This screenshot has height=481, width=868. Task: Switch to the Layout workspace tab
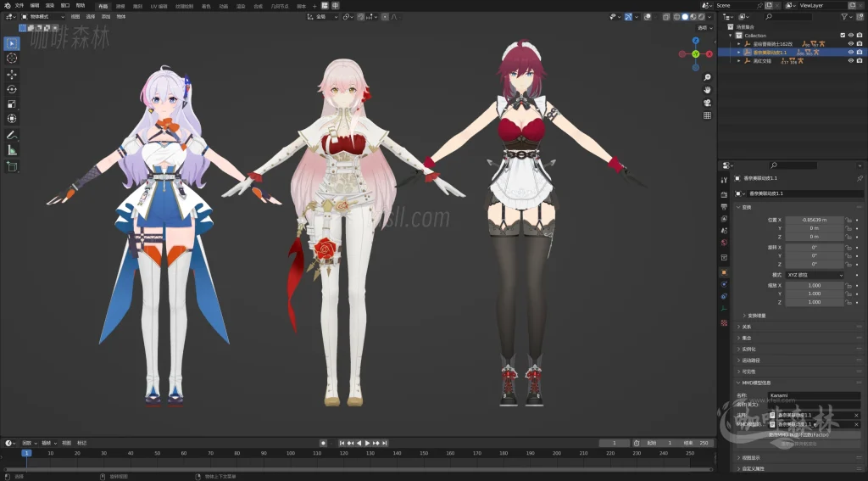tap(103, 6)
